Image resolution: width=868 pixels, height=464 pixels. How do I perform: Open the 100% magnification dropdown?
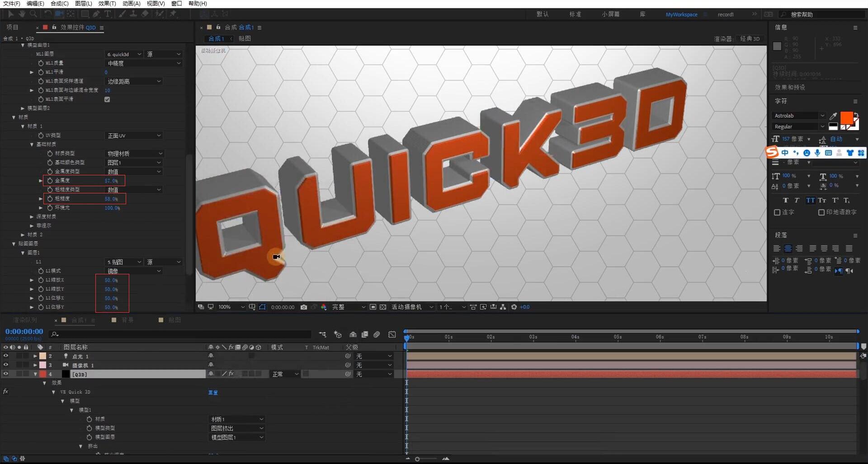pyautogui.click(x=231, y=307)
